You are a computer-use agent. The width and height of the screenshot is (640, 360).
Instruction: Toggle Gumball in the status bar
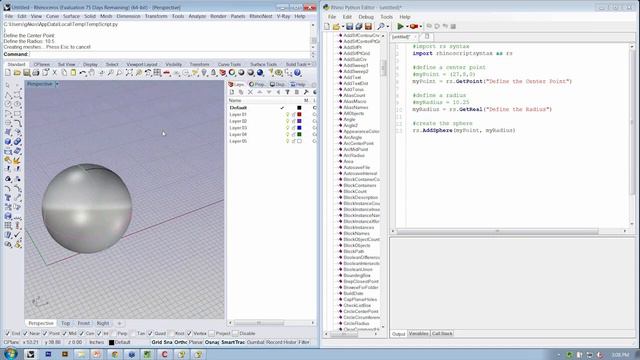click(256, 342)
